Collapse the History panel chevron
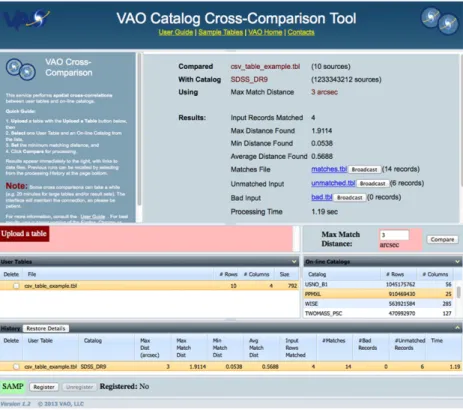Screen dimensions: 463x410 pos(457,328)
